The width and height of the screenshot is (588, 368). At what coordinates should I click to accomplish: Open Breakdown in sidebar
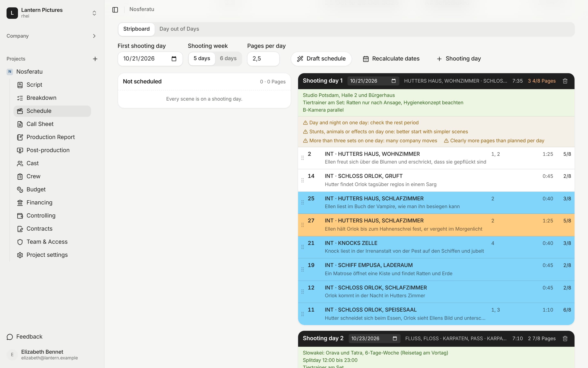[x=52, y=98]
